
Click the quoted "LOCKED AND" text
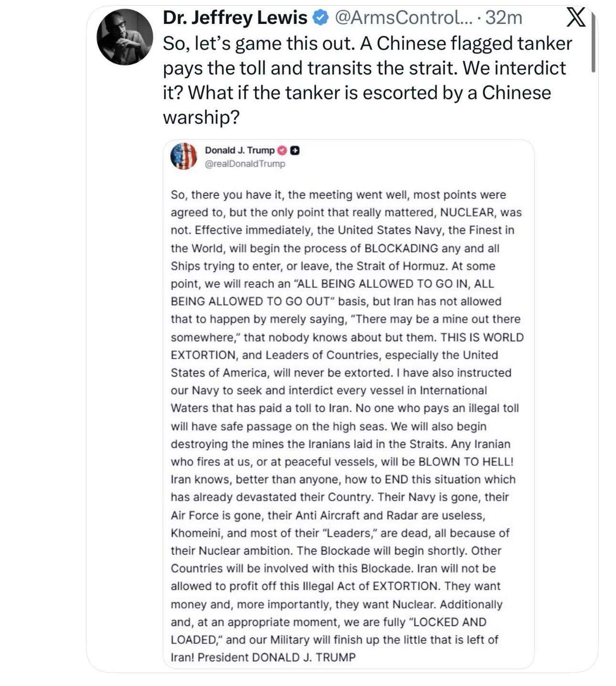point(449,622)
